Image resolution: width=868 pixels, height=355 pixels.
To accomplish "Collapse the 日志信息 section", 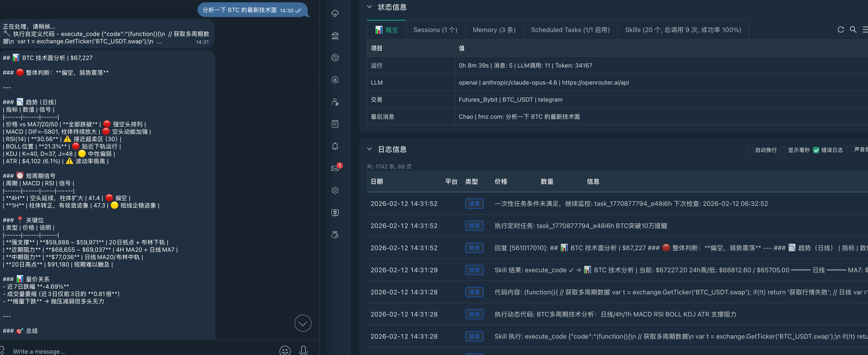I will (369, 149).
